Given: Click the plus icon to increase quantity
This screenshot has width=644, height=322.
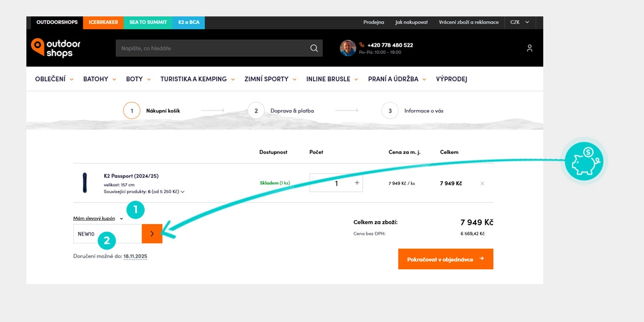Looking at the screenshot, I should [x=357, y=183].
